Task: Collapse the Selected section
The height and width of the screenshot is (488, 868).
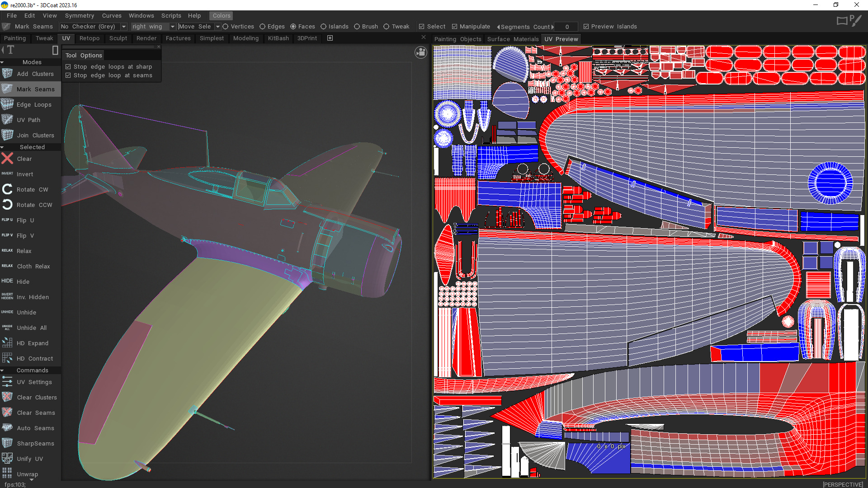Action: pos(2,147)
